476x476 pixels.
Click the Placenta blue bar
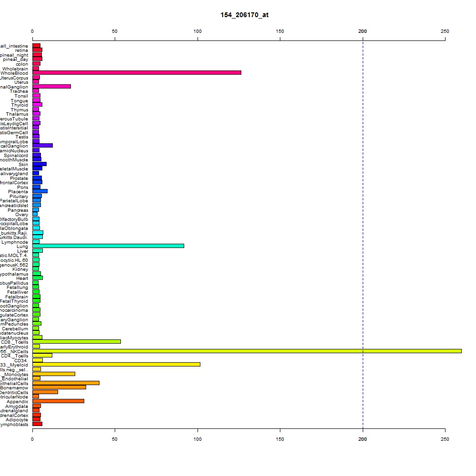point(40,191)
